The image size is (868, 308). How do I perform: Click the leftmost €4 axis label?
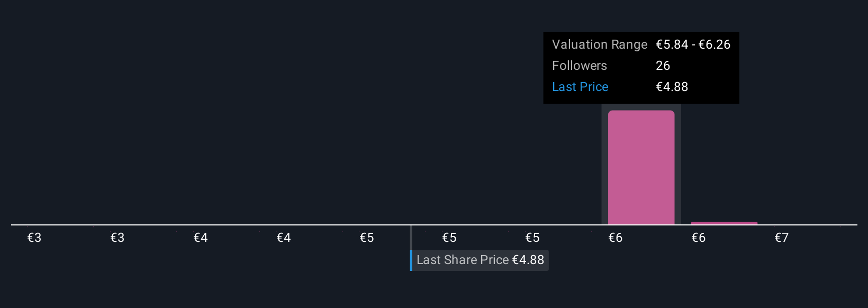[x=200, y=238]
